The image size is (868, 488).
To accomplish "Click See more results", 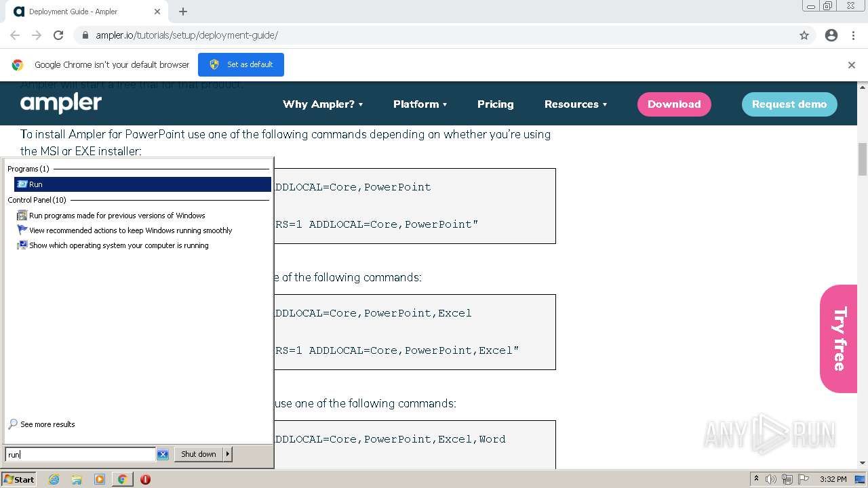I will pyautogui.click(x=41, y=424).
